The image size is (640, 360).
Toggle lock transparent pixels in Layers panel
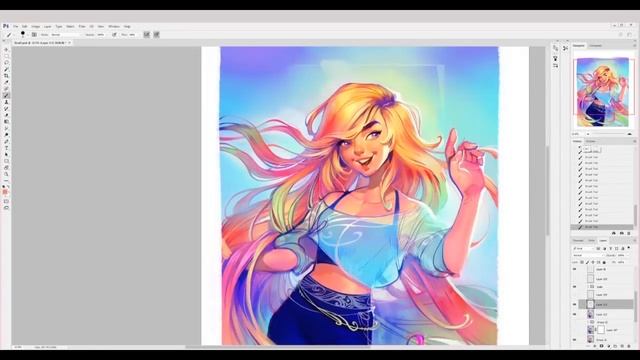tap(582, 262)
